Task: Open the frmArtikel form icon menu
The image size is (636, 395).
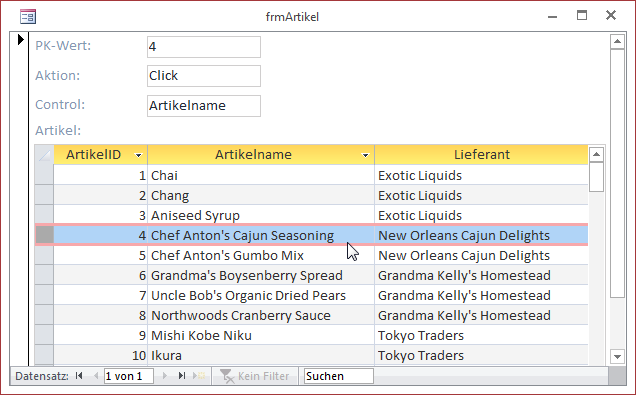Action: [28, 17]
